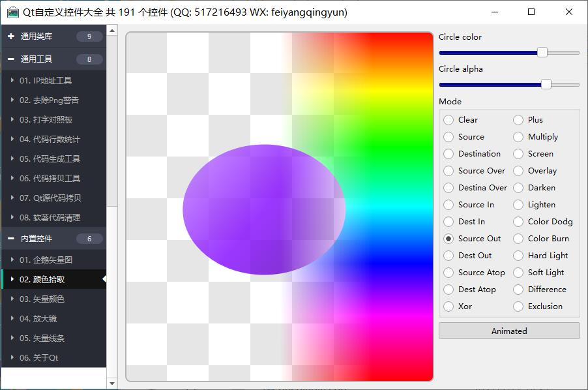
Task: Click the app icon in title bar
Action: click(12, 12)
